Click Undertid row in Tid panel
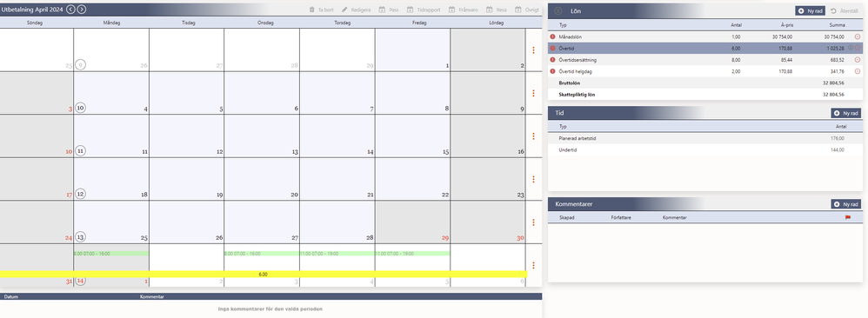Image resolution: width=868 pixels, height=318 pixels. click(x=706, y=149)
